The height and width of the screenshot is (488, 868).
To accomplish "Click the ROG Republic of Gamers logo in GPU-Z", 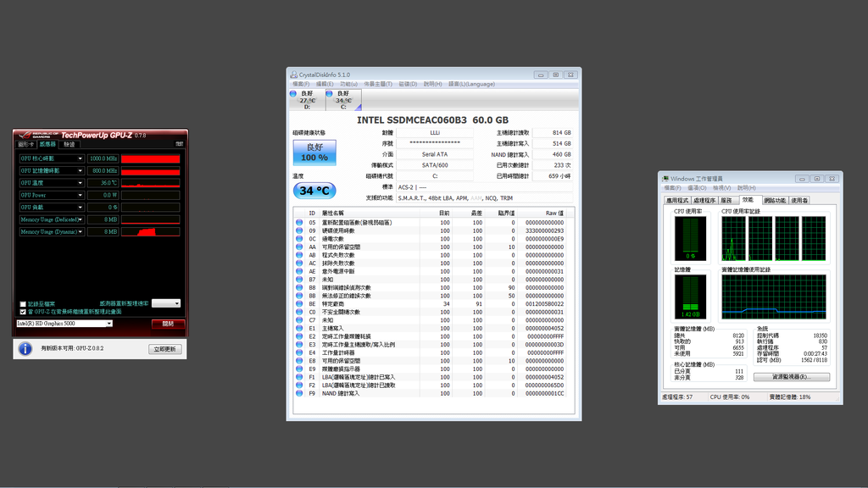I will [38, 135].
